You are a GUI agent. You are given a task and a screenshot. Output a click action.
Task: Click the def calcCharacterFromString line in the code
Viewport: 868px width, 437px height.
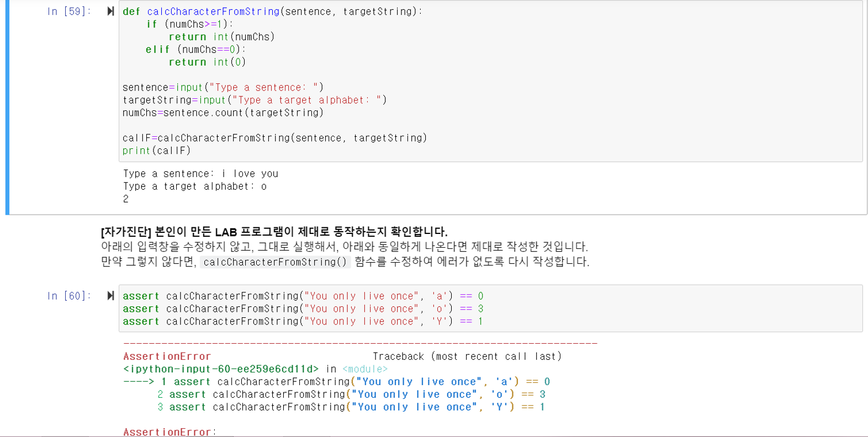pyautogui.click(x=272, y=11)
